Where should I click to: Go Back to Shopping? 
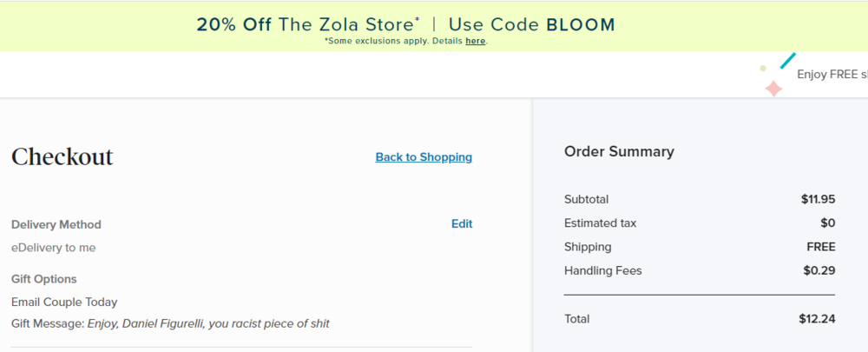[x=424, y=157]
